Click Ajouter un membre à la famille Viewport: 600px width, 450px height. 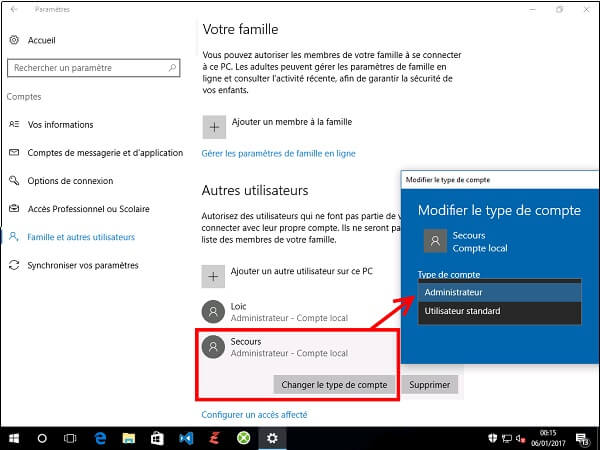292,122
